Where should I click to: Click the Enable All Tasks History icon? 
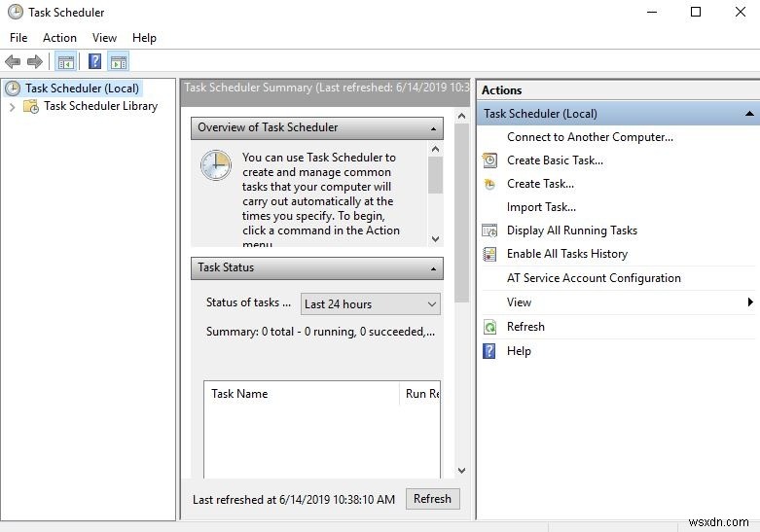click(x=489, y=254)
